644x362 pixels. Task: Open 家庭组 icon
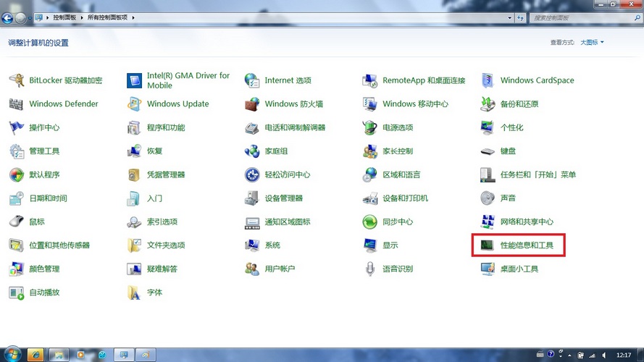coord(252,151)
